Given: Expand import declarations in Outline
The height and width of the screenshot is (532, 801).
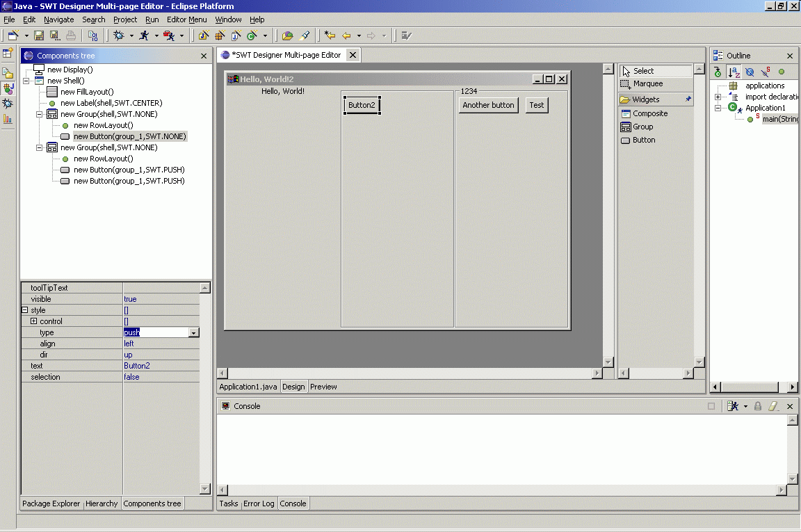Looking at the screenshot, I should (x=718, y=97).
